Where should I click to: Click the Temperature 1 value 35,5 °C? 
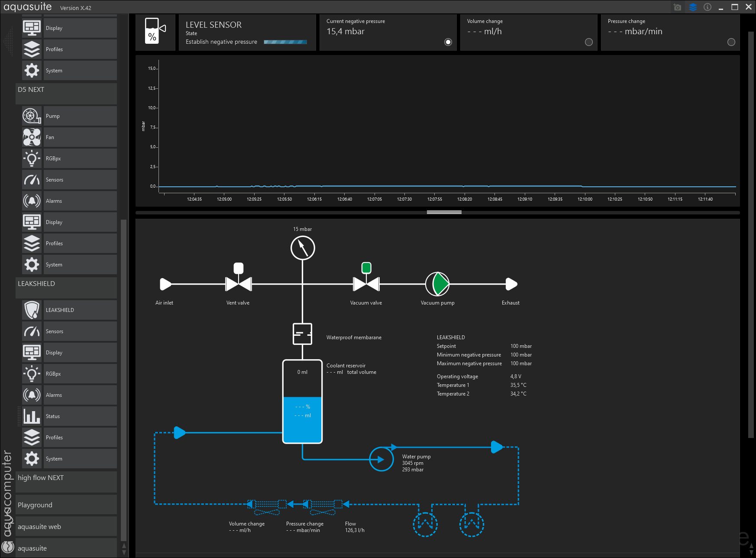(518, 385)
